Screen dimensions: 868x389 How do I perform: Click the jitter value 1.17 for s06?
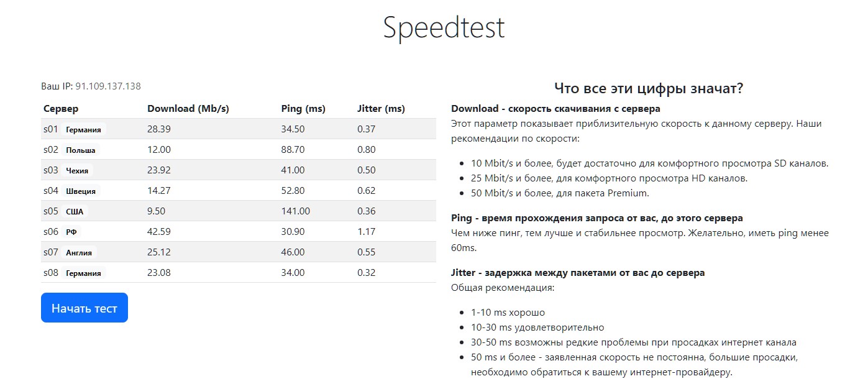coord(367,232)
